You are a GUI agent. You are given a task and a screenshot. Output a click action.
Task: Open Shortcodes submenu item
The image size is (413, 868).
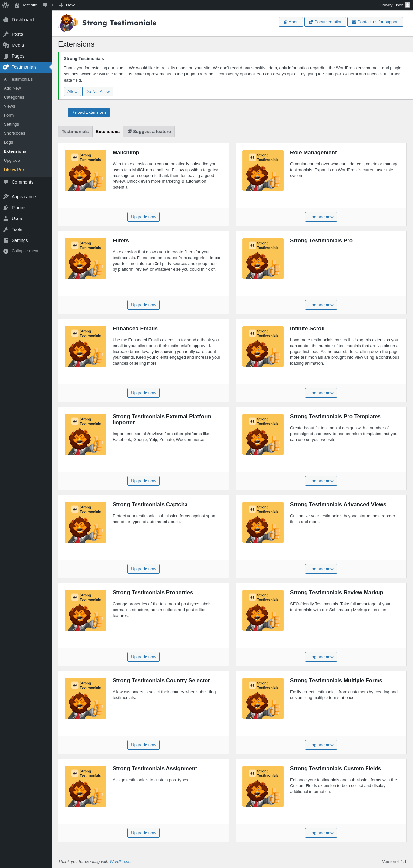coord(15,133)
